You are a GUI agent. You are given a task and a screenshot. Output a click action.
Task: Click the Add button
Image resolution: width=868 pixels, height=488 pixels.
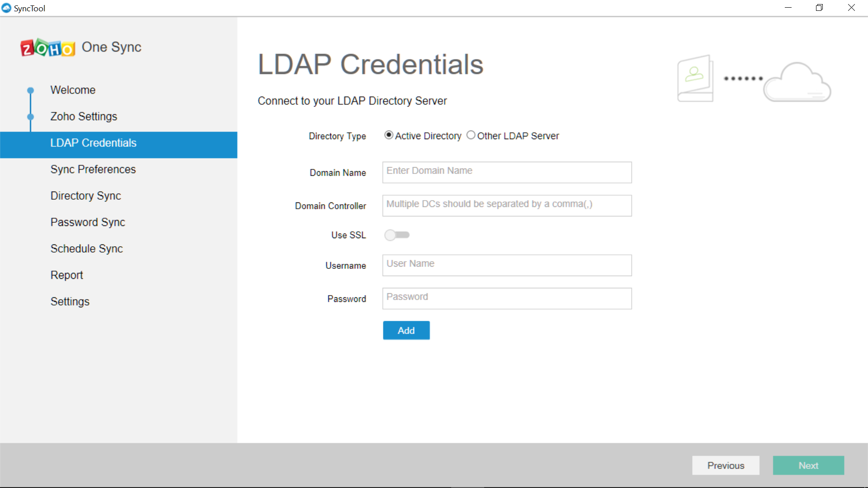(x=406, y=330)
